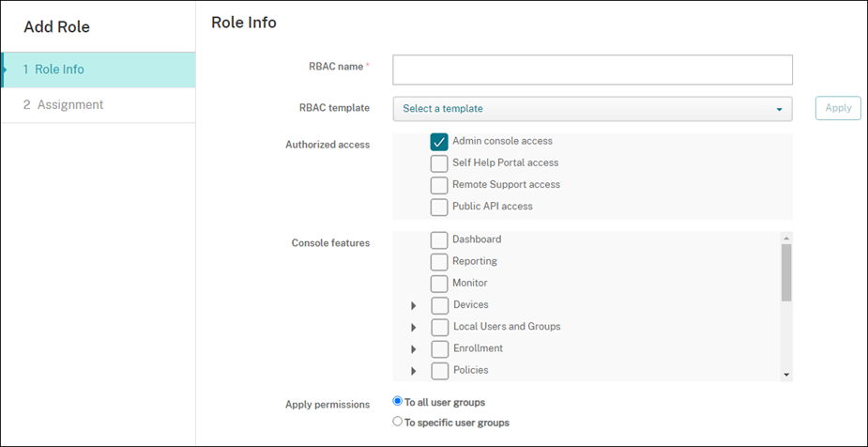This screenshot has height=447, width=868.
Task: Uncheck Admin console access checkbox
Action: point(439,142)
